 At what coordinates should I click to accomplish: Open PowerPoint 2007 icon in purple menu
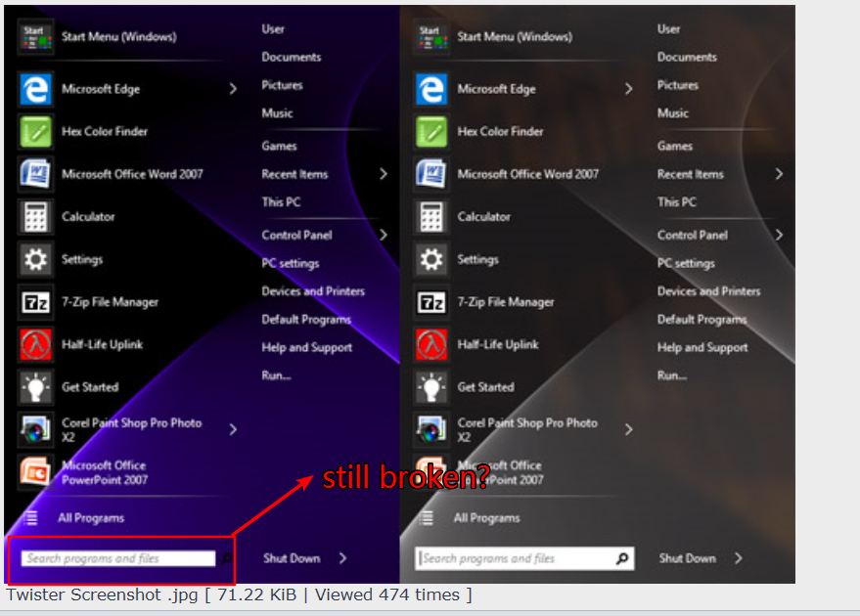coord(35,472)
